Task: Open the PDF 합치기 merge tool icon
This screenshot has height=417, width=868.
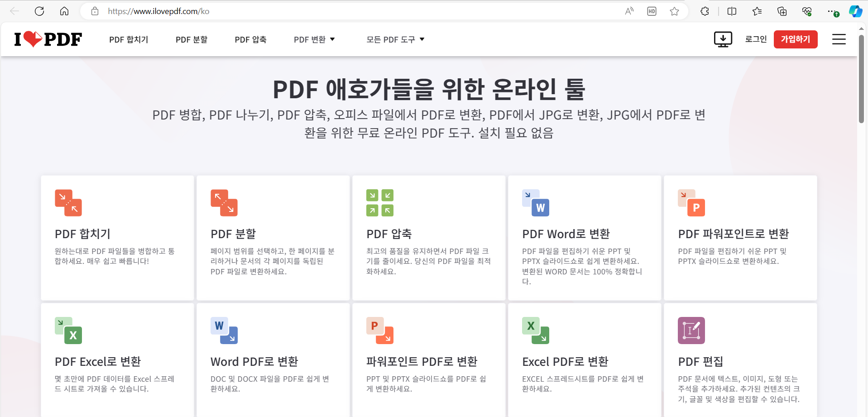Action: coord(68,203)
